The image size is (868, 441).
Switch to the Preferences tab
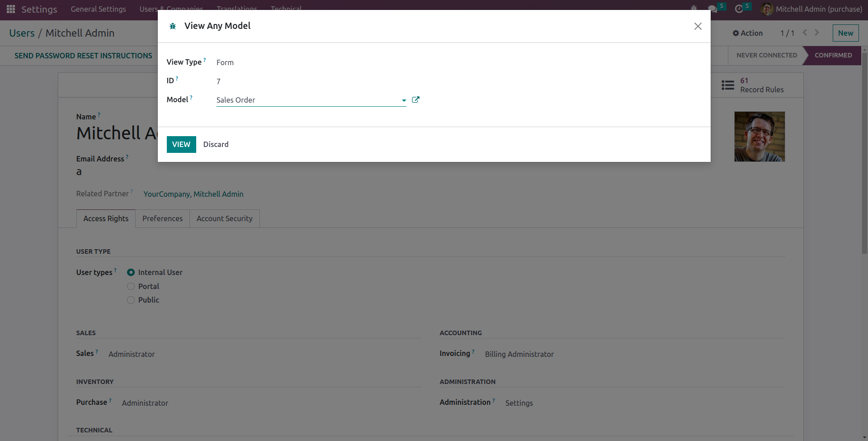pyautogui.click(x=162, y=218)
